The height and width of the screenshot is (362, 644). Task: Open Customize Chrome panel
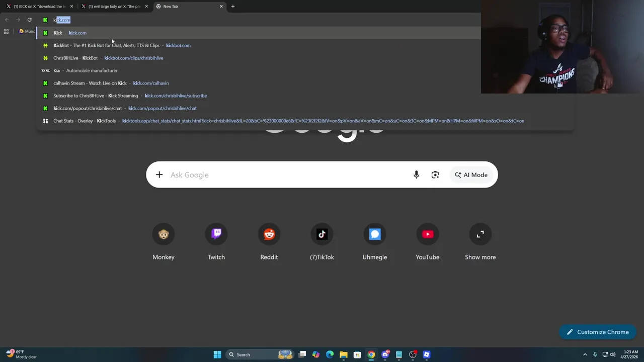point(598,332)
